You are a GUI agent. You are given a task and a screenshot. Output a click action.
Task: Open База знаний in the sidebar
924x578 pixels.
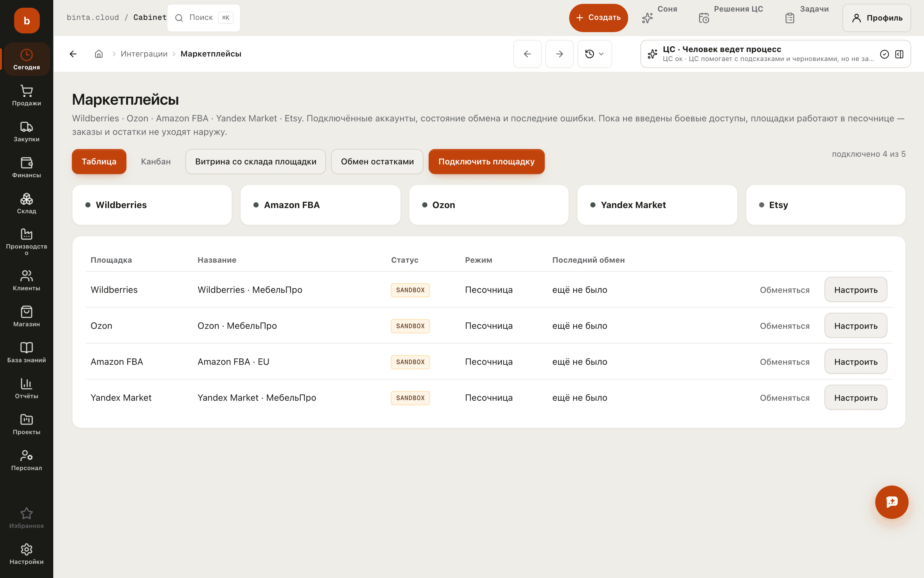click(26, 352)
